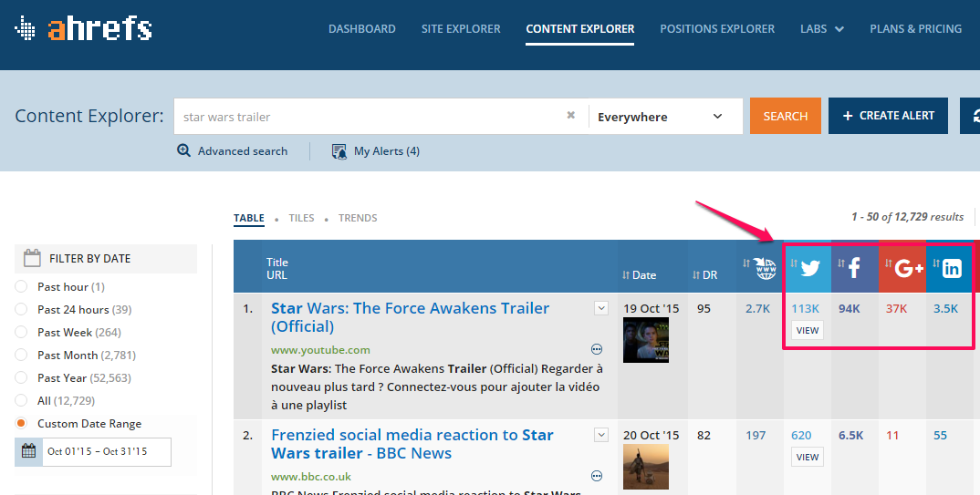This screenshot has height=495, width=980.
Task: Click the 6.5K Facebook shares value
Action: [x=850, y=435]
